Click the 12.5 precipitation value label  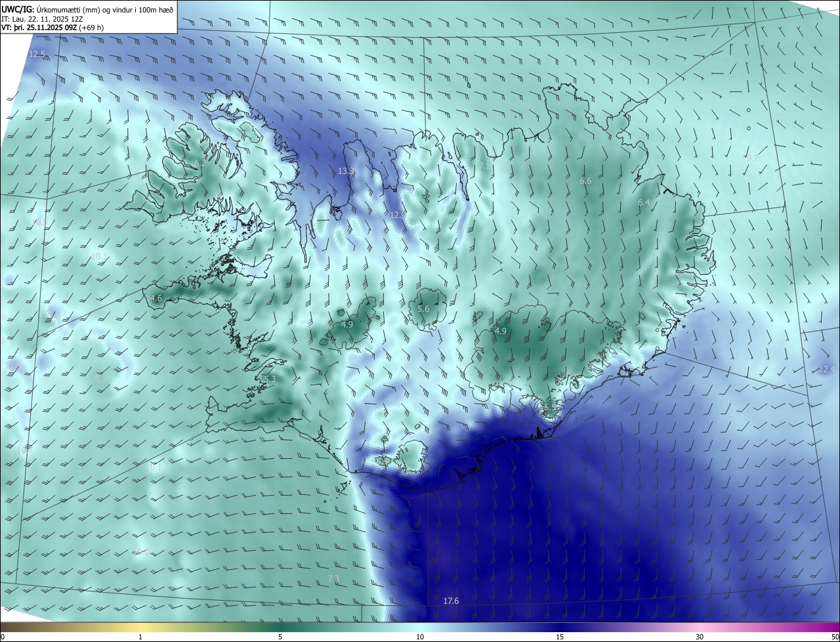pos(37,54)
